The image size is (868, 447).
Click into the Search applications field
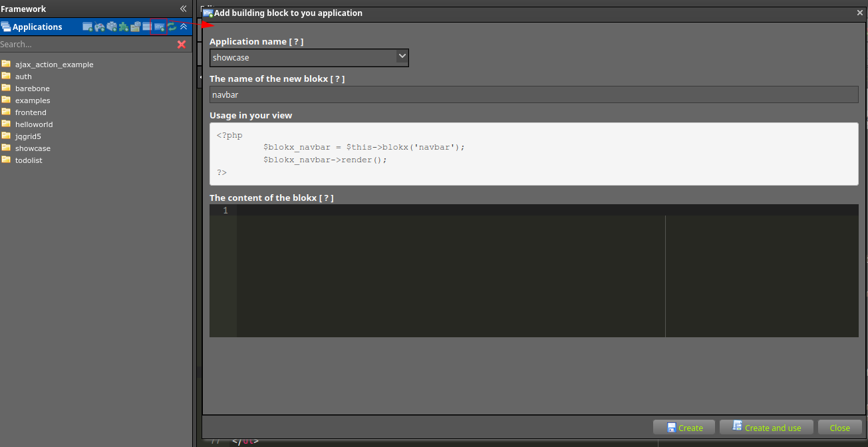(86, 44)
